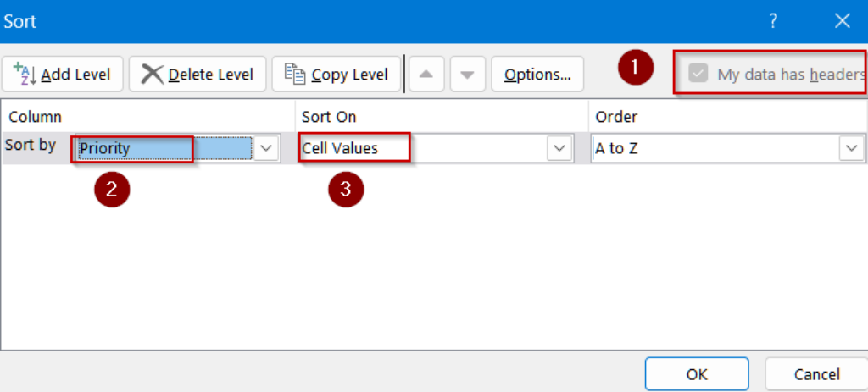
Task: Click the Add Level button
Action: coord(63,75)
